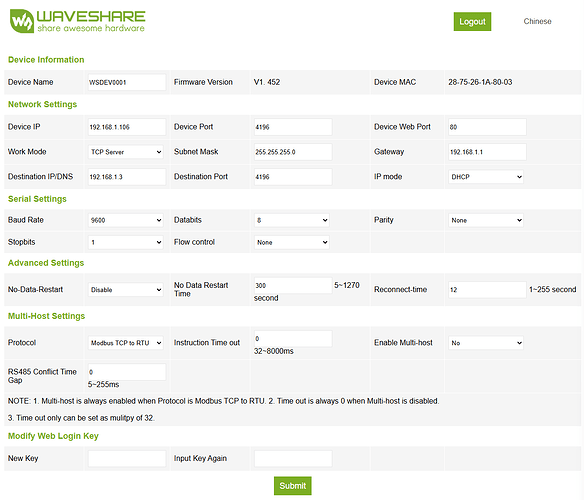Click the RS485 Conflict Time Gap field
Screen dimensions: 584x500
[x=127, y=372]
